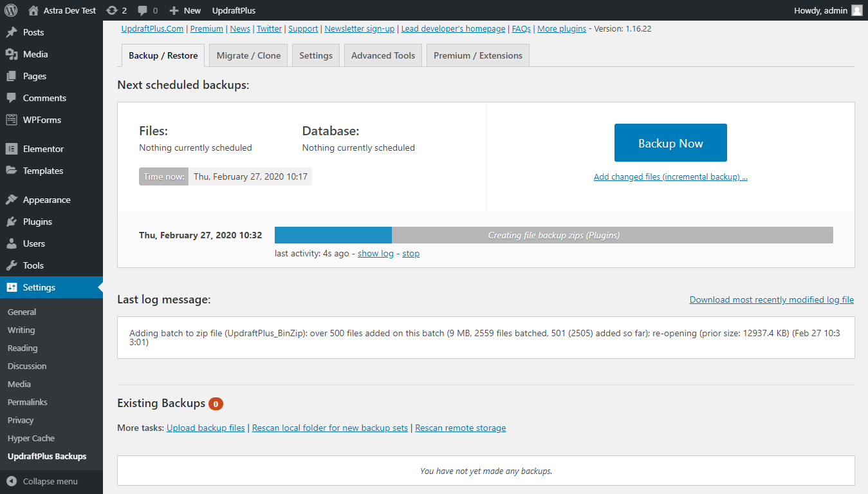Click the admin avatar in the top bar
This screenshot has height=494, width=868.
pyautogui.click(x=856, y=10)
